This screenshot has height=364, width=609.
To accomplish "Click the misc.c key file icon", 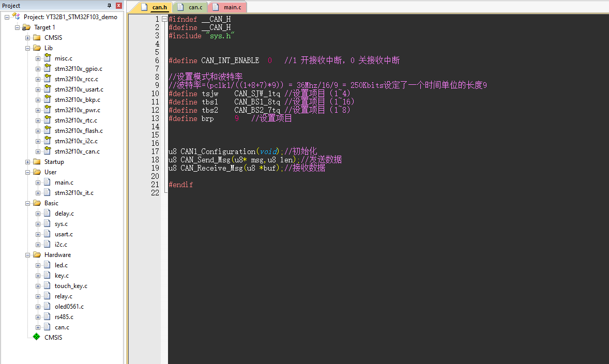I will [x=48, y=57].
